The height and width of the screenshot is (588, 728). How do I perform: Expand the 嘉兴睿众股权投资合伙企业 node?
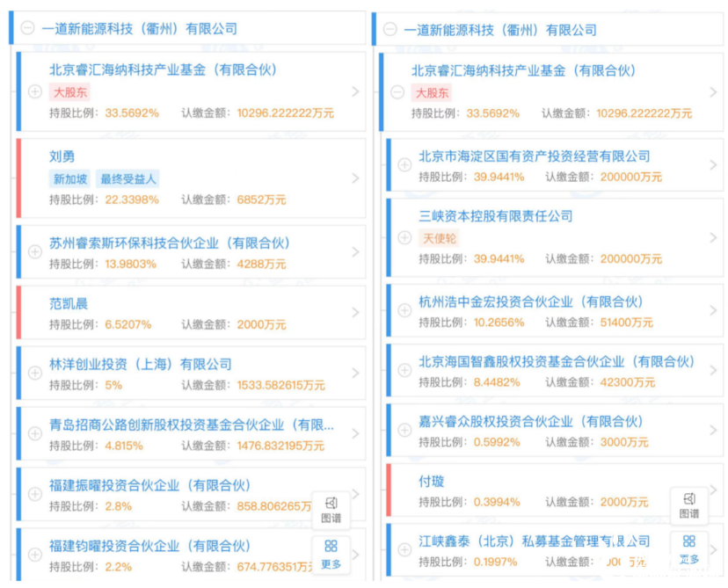(404, 430)
